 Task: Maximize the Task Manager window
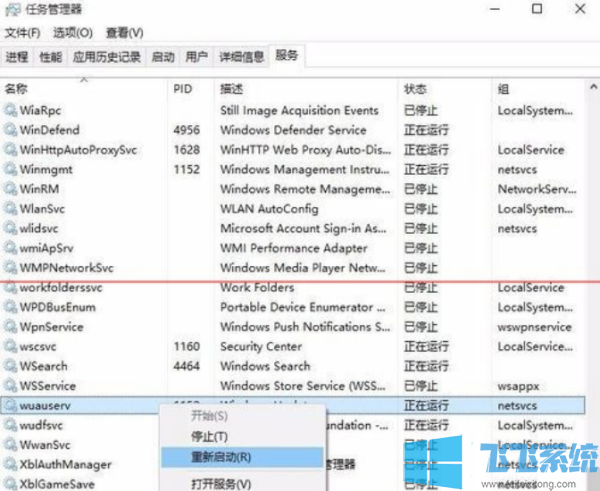click(537, 9)
